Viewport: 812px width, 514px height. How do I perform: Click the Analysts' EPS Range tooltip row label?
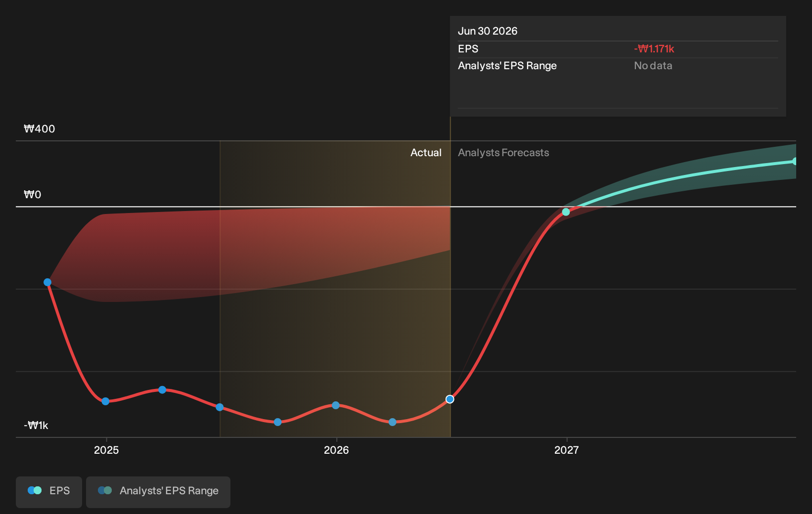pos(507,66)
